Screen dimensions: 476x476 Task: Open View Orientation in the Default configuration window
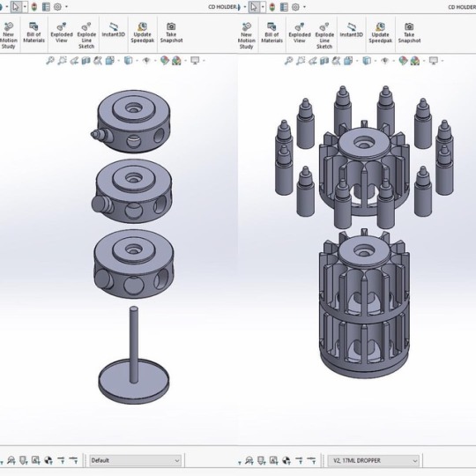click(x=109, y=61)
